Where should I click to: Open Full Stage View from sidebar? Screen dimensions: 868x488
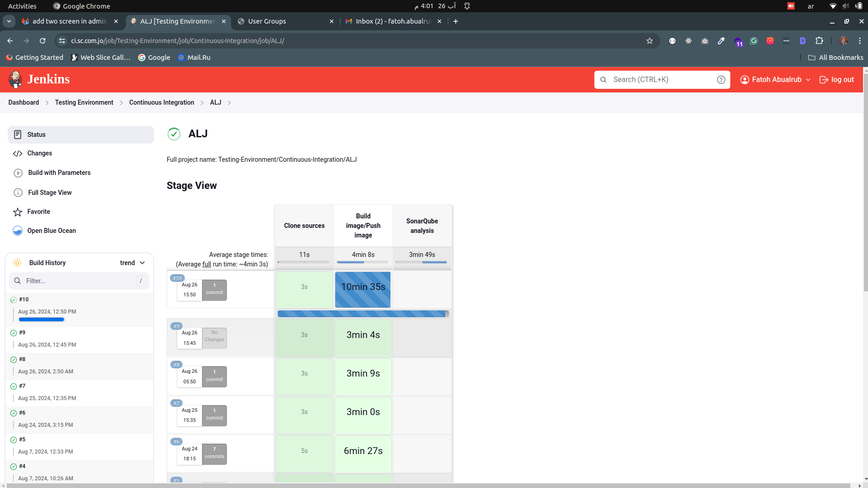50,193
